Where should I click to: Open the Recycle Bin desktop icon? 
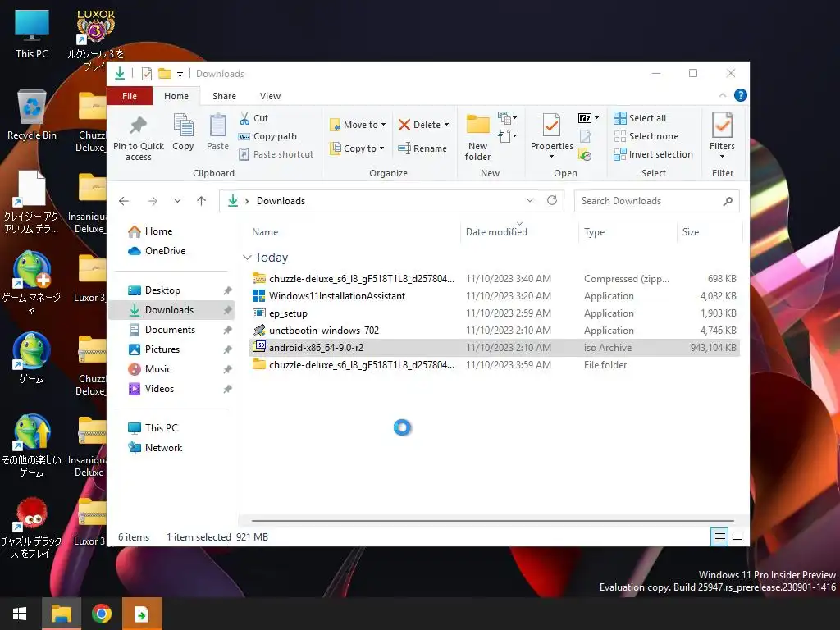coord(32,116)
